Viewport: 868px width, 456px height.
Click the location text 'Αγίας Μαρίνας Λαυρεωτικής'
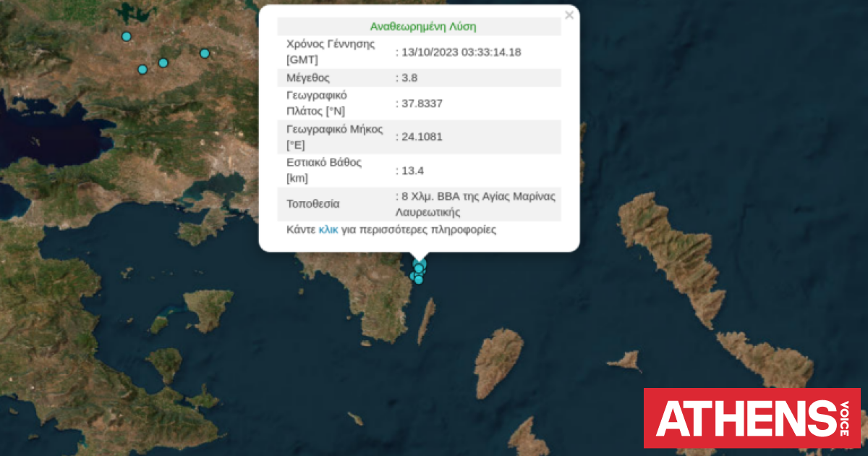475,205
